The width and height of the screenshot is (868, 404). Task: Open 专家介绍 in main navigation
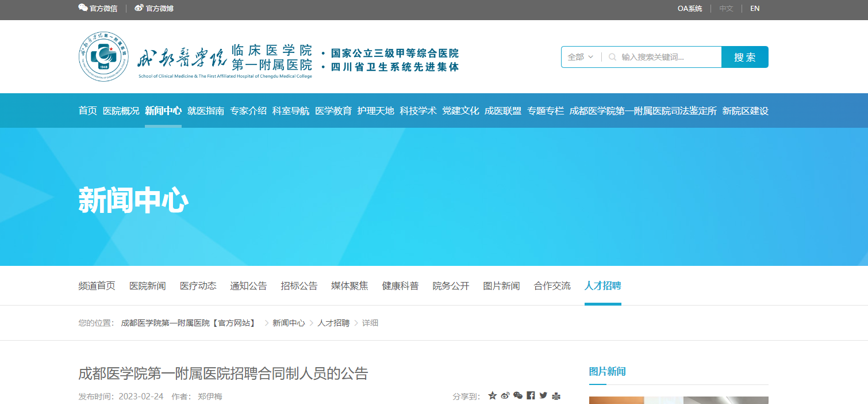(x=248, y=111)
